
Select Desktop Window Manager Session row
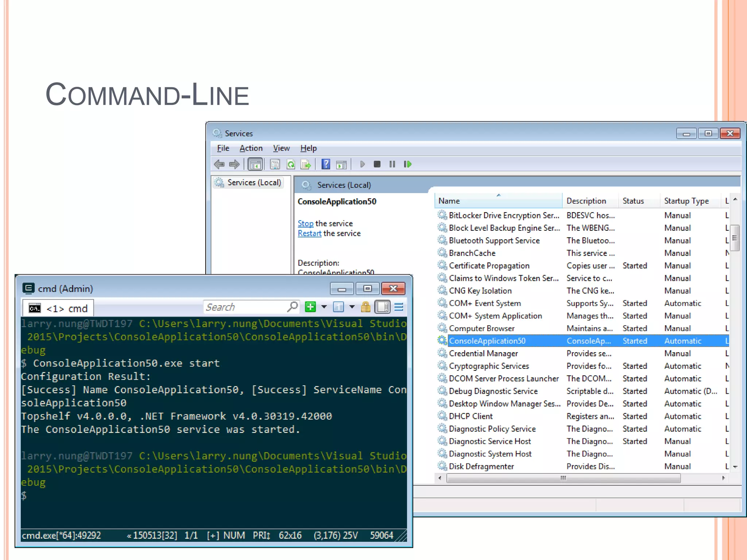(x=583, y=404)
